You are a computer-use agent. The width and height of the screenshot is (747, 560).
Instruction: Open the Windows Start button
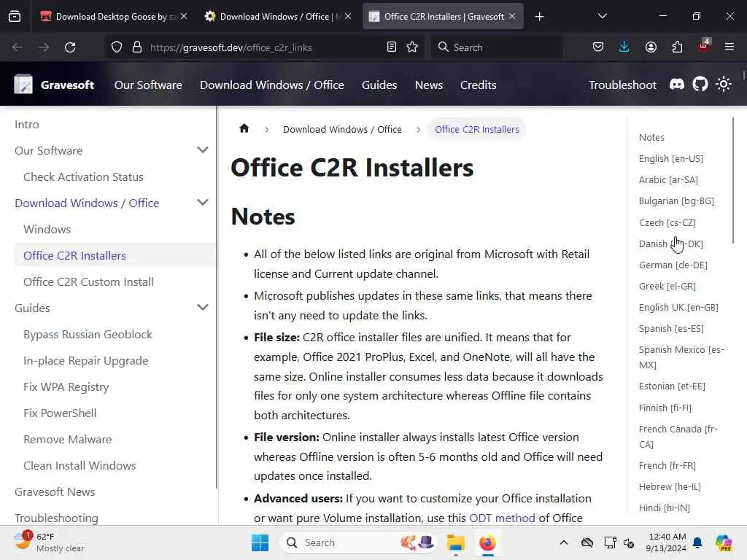(x=260, y=542)
